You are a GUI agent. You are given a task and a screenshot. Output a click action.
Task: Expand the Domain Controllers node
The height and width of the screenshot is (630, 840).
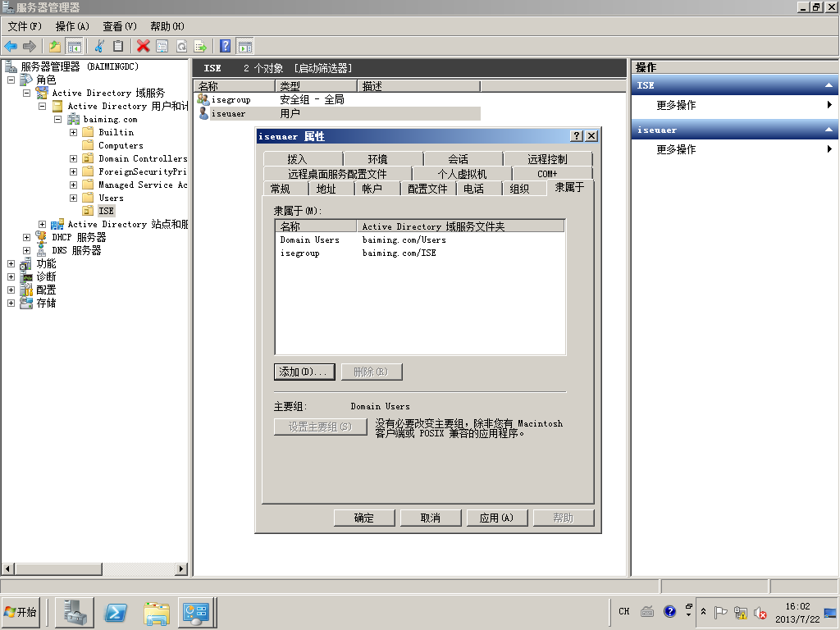(73, 158)
